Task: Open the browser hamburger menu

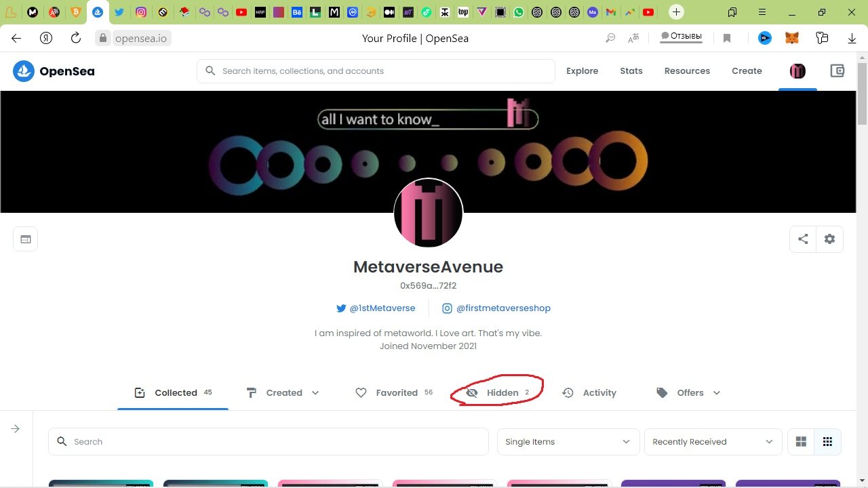Action: point(763,12)
